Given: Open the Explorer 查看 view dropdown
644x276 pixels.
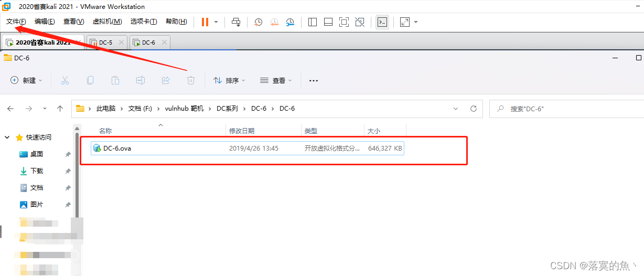Looking at the screenshot, I should click(x=276, y=80).
